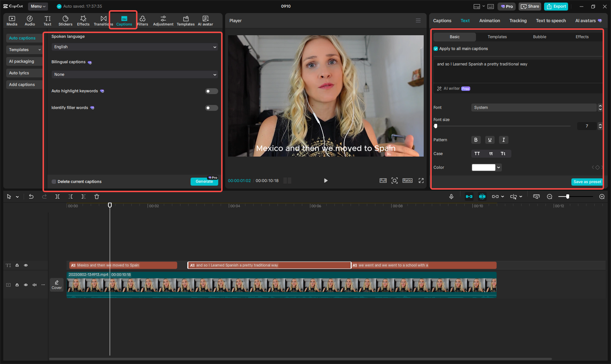Click the Export button
Screen dimensions: 611x364
pos(556,7)
